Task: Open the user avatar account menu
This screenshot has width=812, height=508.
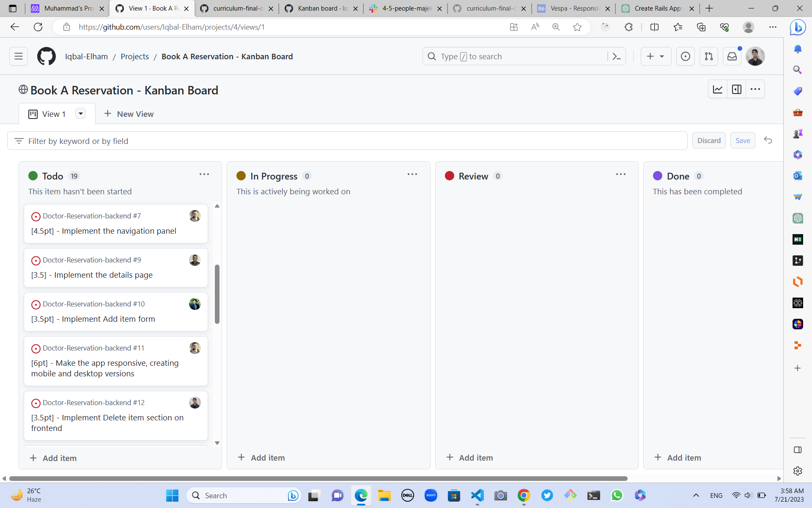Action: point(755,56)
